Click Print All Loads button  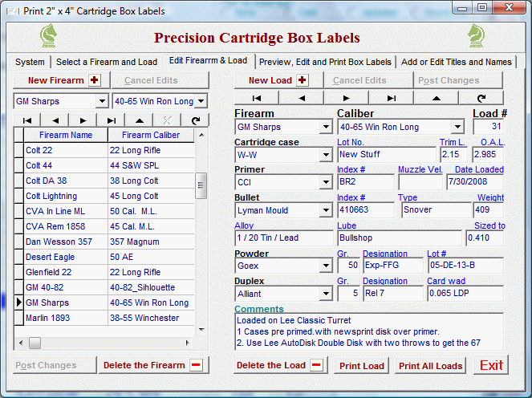coord(431,366)
